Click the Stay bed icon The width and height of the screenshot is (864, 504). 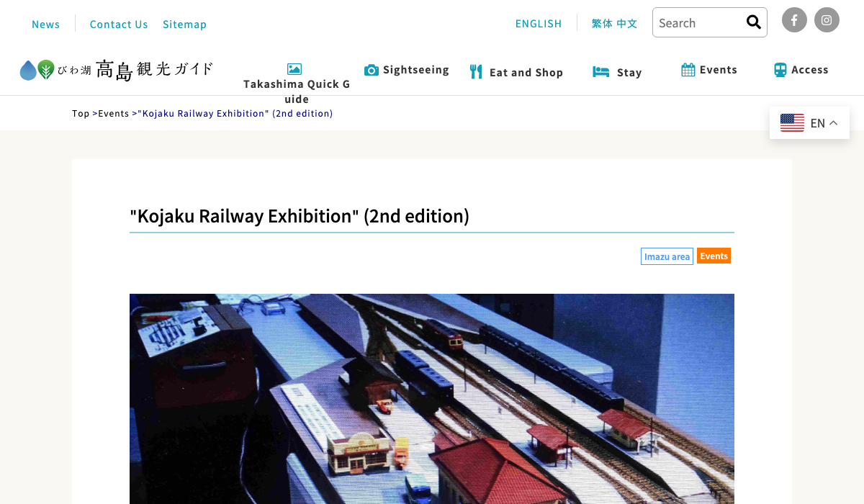tap(601, 71)
